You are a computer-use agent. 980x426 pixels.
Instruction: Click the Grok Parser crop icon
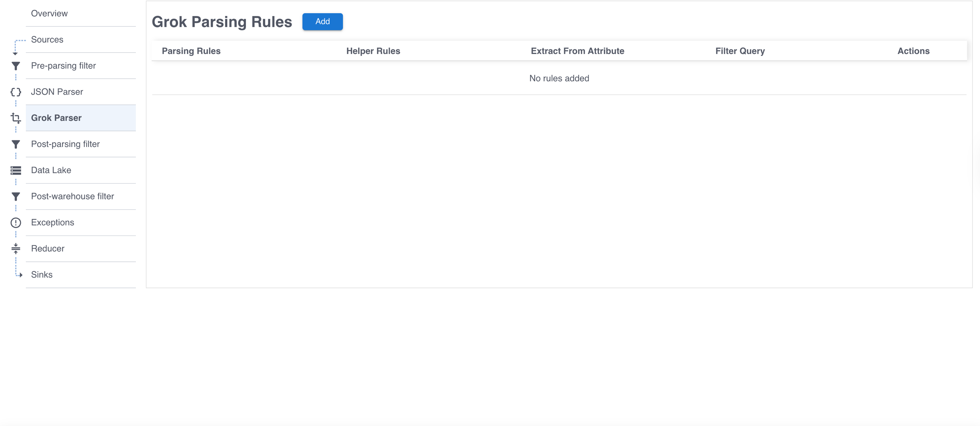(16, 118)
